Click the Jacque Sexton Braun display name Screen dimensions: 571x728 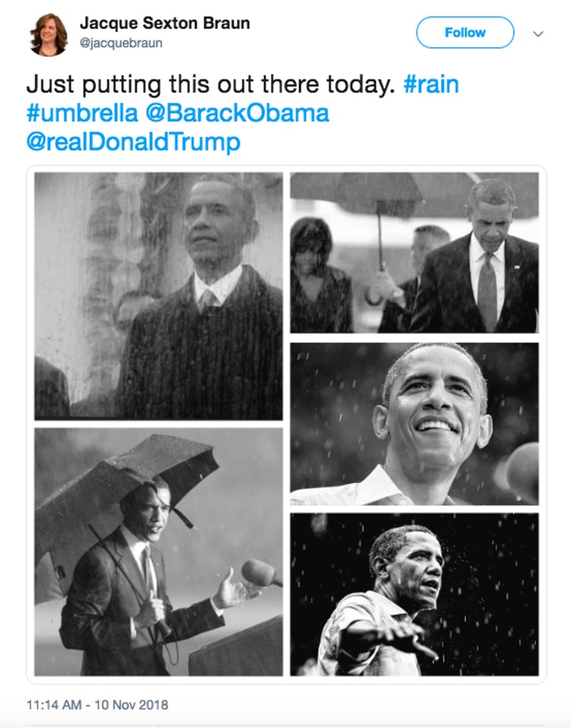pos(164,23)
